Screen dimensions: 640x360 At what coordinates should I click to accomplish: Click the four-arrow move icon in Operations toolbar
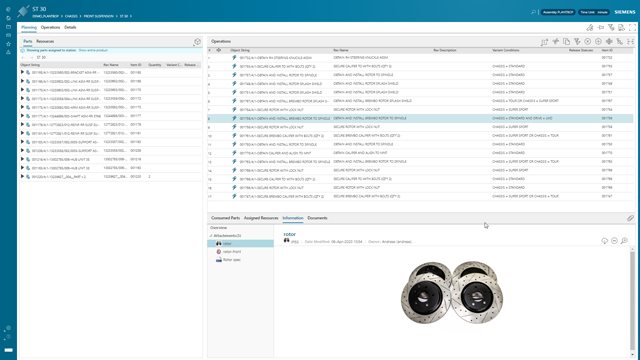tap(609, 41)
